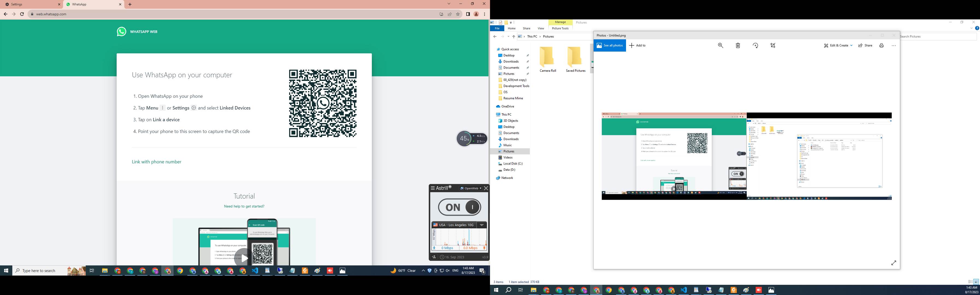
Task: Zoom in on the photo in Photos
Action: (x=721, y=45)
